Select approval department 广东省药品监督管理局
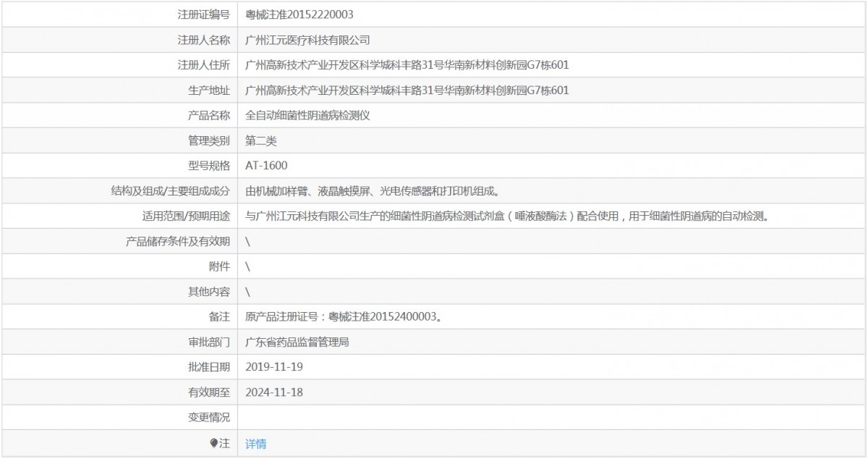Viewport: 868px width, 459px height. tap(298, 342)
